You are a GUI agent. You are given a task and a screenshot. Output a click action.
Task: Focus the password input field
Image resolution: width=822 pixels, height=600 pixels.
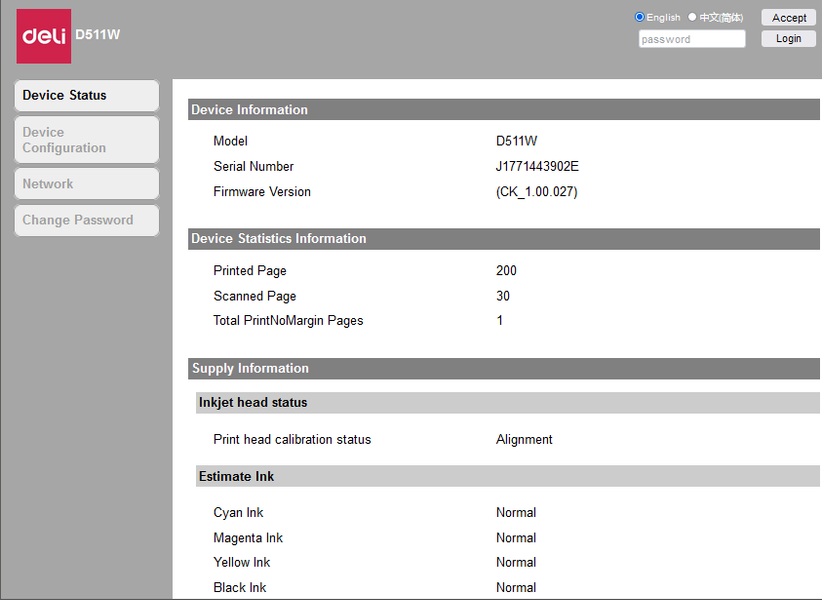point(692,39)
